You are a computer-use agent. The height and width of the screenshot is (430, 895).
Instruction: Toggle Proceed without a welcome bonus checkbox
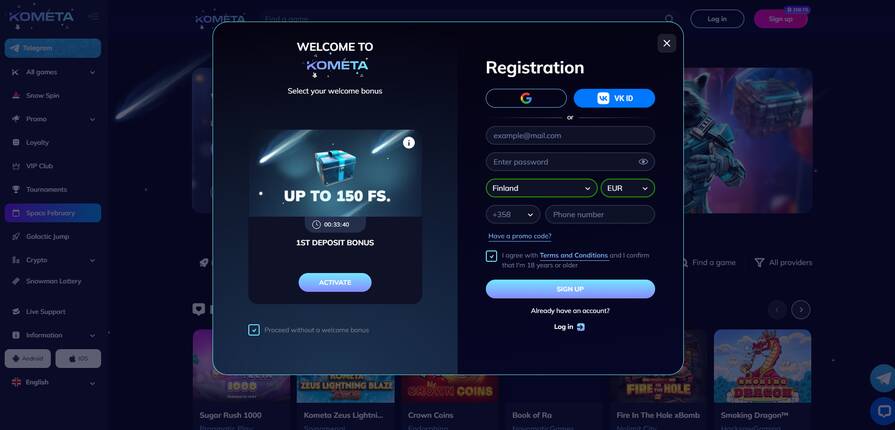coord(254,329)
